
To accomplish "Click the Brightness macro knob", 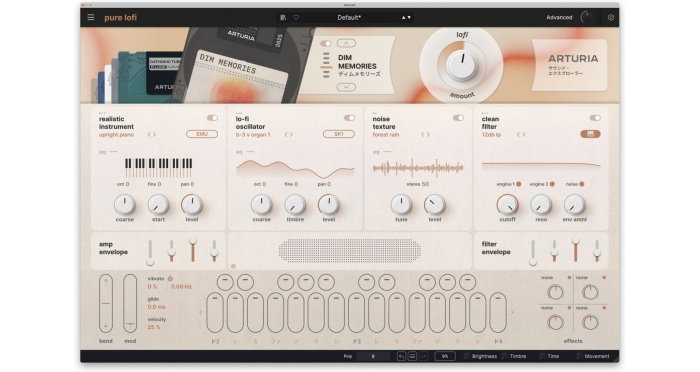I will tap(467, 356).
